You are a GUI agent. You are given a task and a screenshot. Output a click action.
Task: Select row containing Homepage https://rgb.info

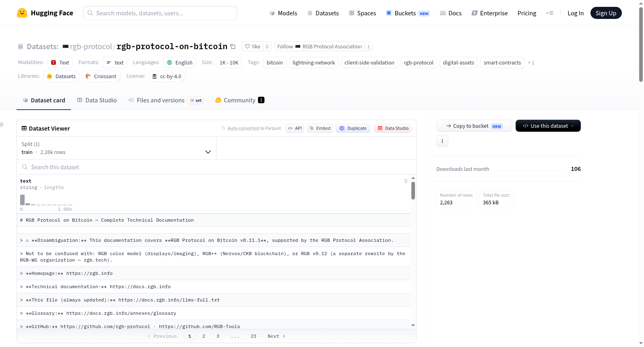213,273
